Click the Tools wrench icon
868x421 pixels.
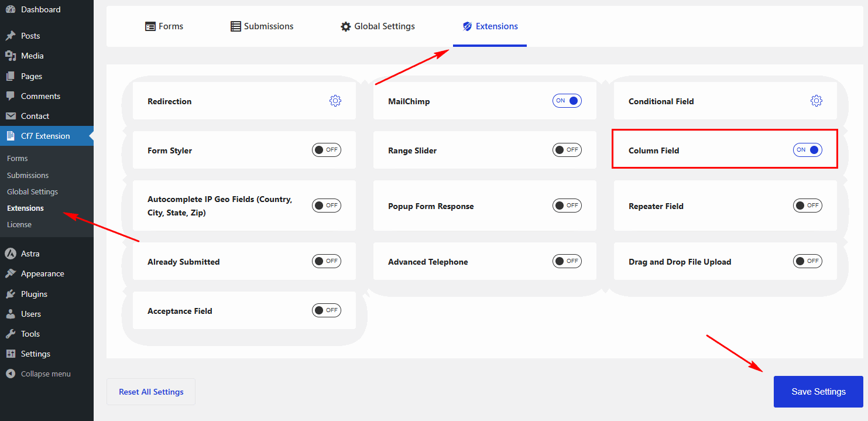click(11, 334)
